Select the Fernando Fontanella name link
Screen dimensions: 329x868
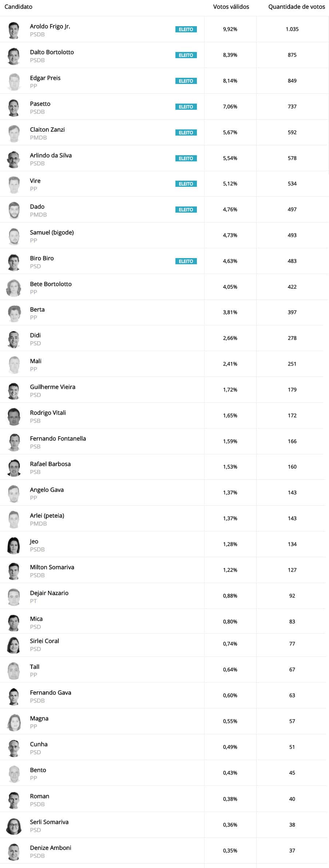[x=58, y=439]
